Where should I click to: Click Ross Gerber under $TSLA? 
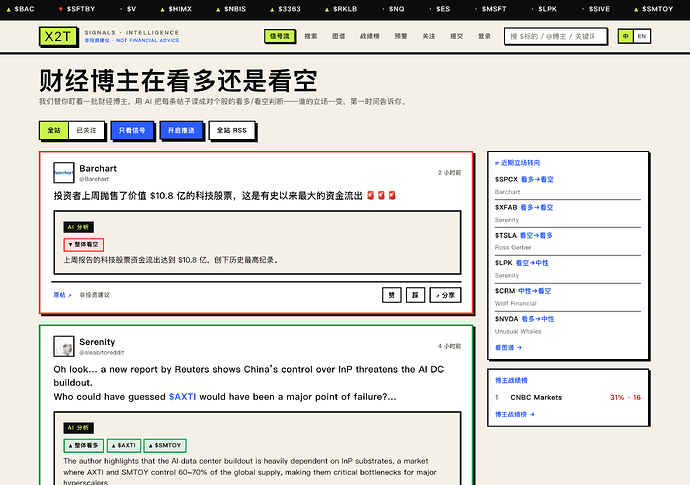coord(513,247)
